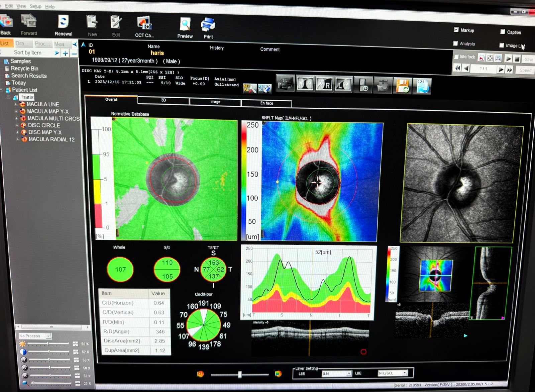The image size is (535, 392).
Task: Select the left eye L view icon
Action: pos(343,85)
